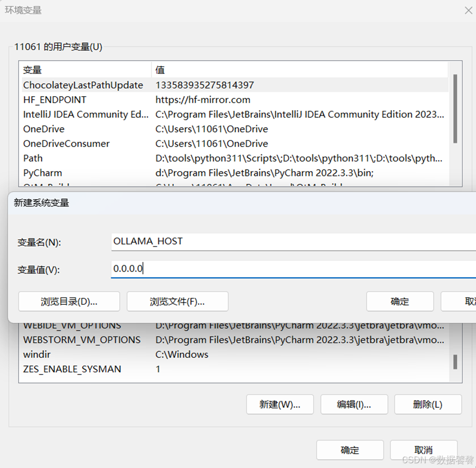Image resolution: width=476 pixels, height=468 pixels.
Task: Click the 值 column header in user variables
Action: [x=300, y=70]
